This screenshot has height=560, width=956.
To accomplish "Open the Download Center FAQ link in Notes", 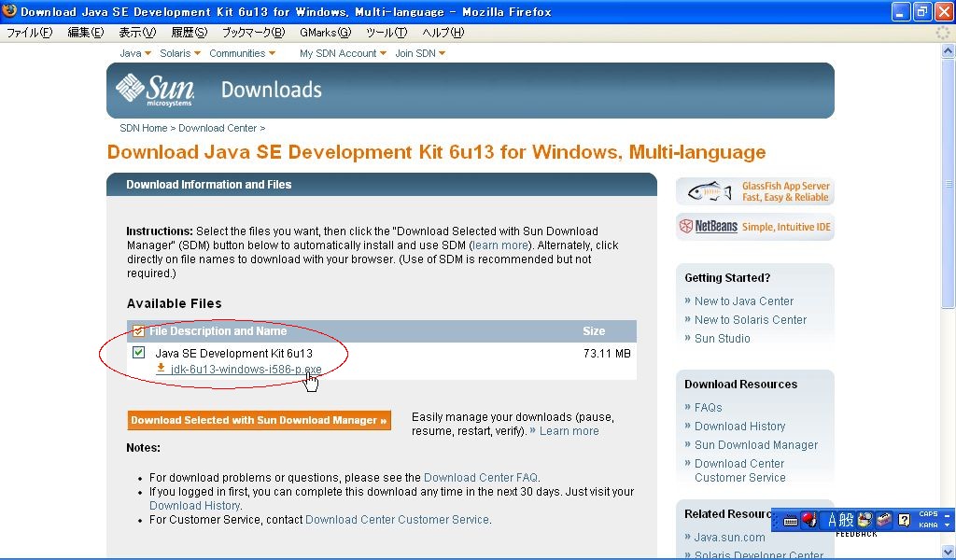I will pos(481,477).
